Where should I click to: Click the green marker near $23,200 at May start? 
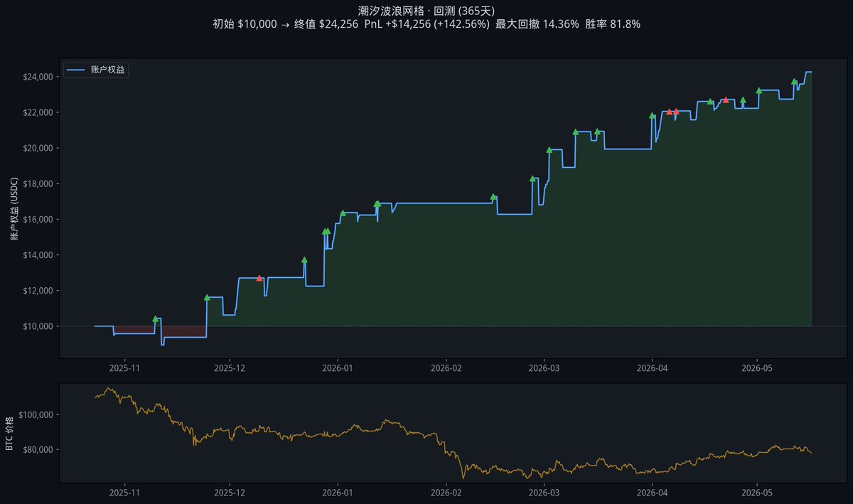[759, 90]
